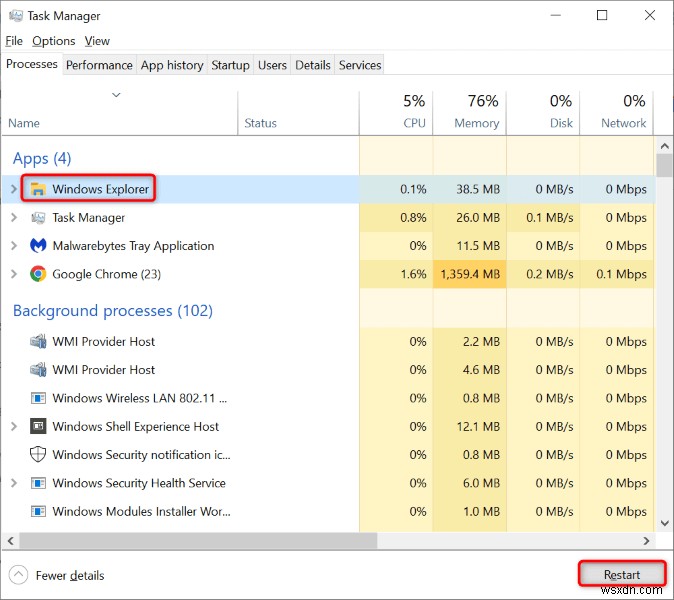Select the Windows Modules Installer Wor... row
The height and width of the screenshot is (600, 674).
pyautogui.click(x=328, y=511)
